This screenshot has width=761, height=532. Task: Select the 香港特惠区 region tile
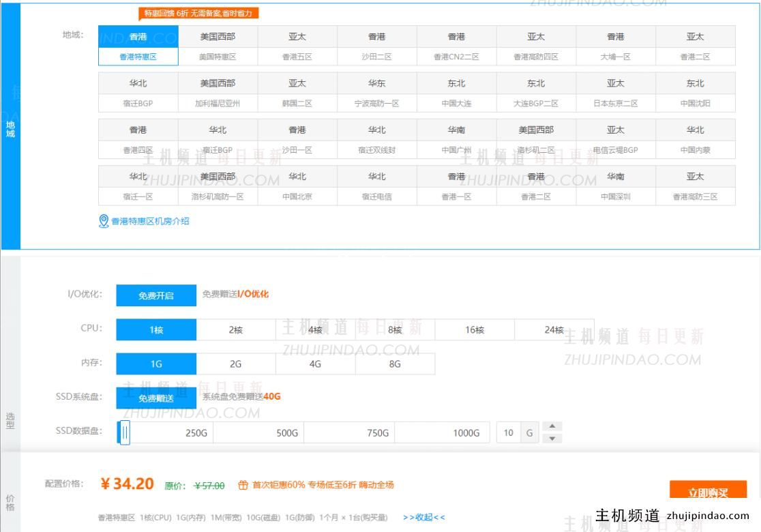point(138,46)
